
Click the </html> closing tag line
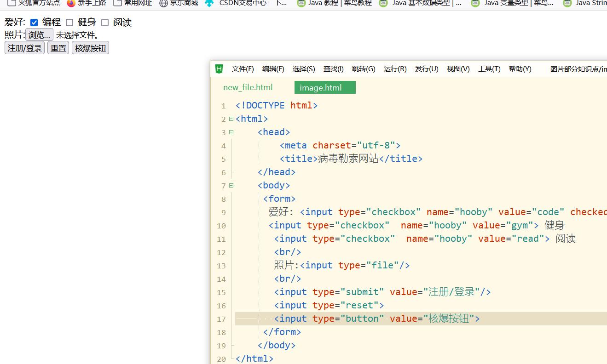click(x=254, y=358)
